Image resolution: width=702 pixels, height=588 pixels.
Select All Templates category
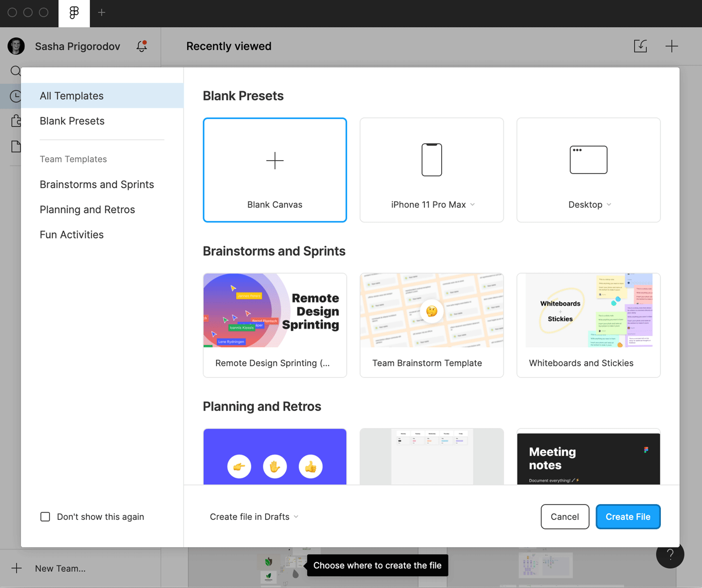[x=102, y=96]
